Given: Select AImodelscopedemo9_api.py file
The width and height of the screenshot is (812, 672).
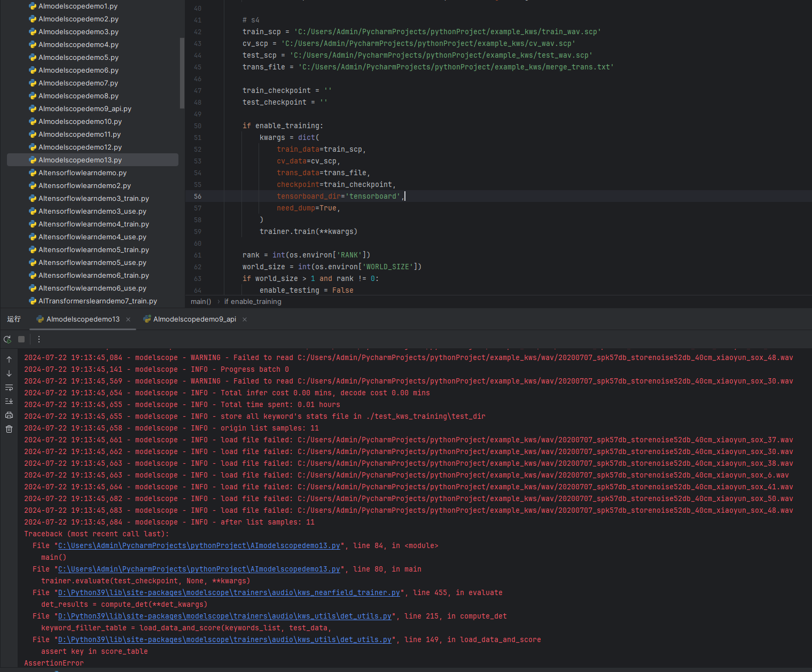Looking at the screenshot, I should coord(85,109).
